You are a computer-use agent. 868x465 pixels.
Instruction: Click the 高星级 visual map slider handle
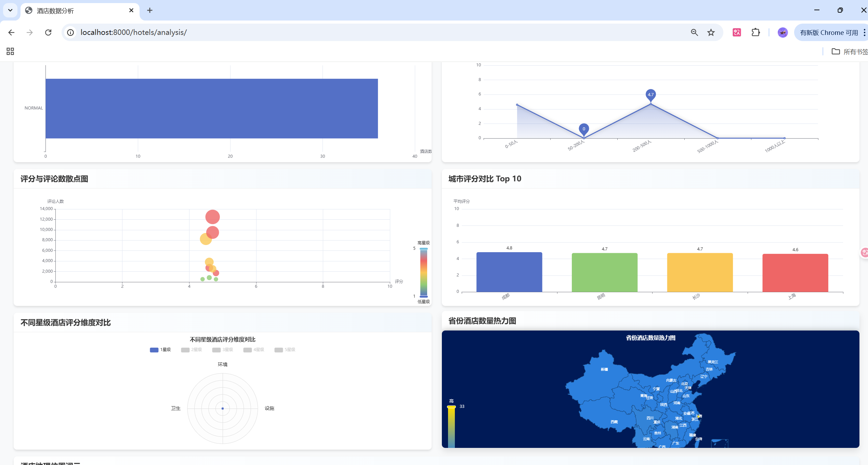pos(424,249)
